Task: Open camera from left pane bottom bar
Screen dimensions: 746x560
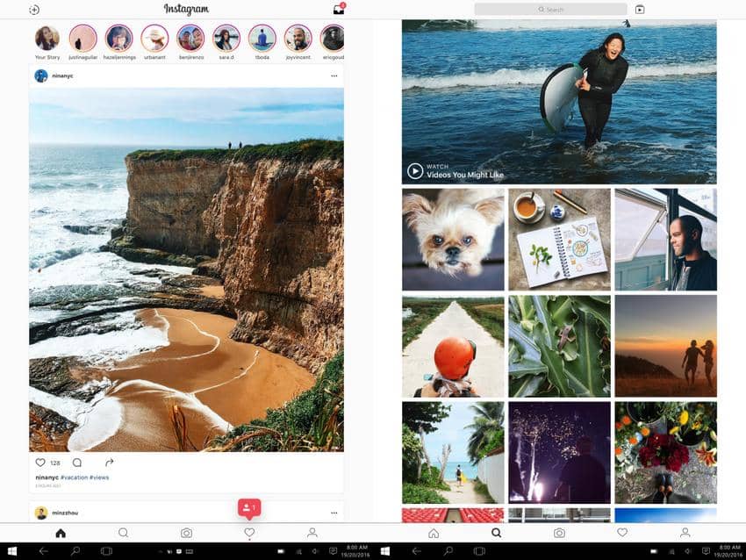Action: [x=186, y=533]
